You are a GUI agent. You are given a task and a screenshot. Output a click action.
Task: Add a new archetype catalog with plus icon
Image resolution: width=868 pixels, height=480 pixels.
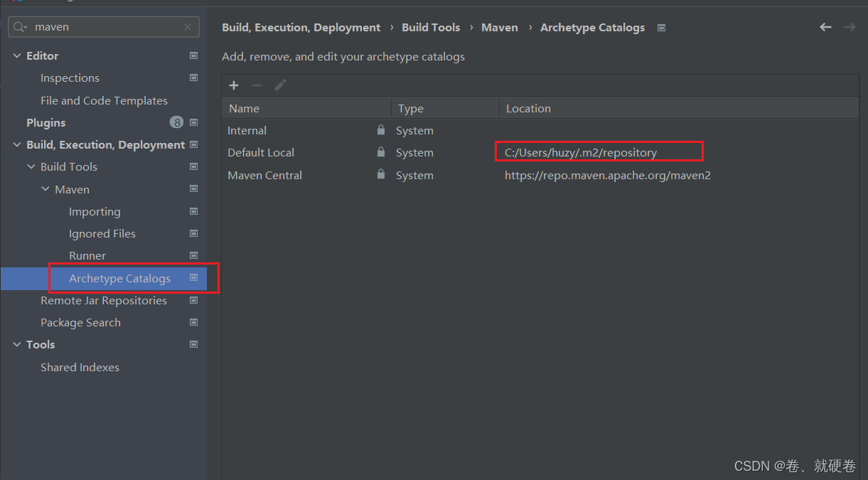pyautogui.click(x=234, y=85)
